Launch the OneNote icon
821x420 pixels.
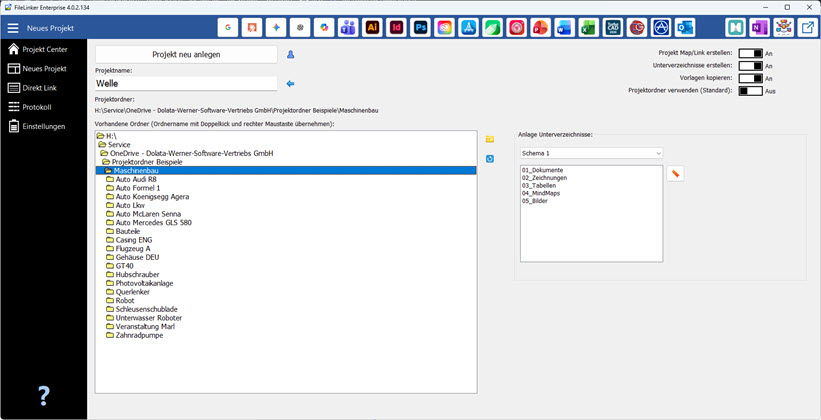coord(760,28)
